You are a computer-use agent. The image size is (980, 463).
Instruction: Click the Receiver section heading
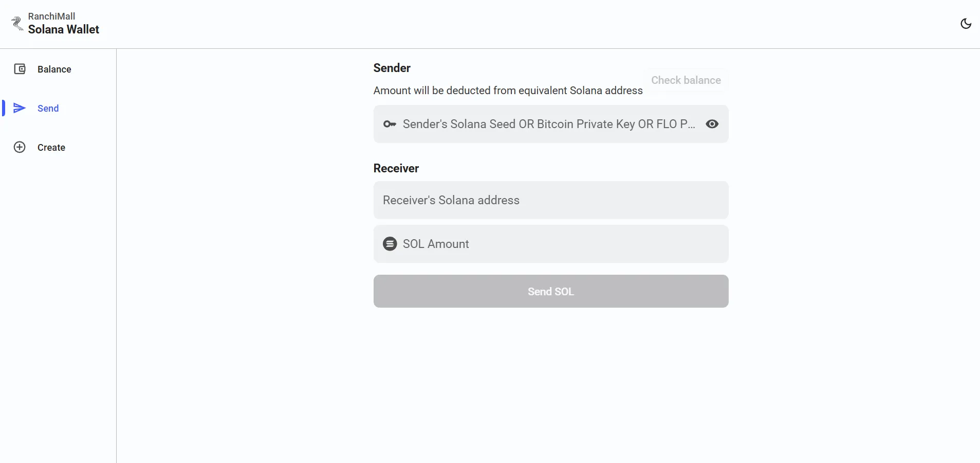396,168
